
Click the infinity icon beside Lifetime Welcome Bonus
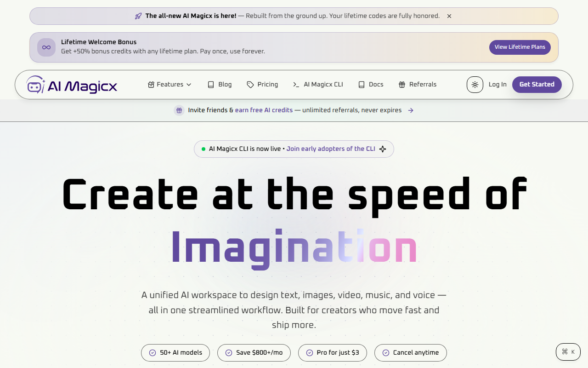(46, 47)
